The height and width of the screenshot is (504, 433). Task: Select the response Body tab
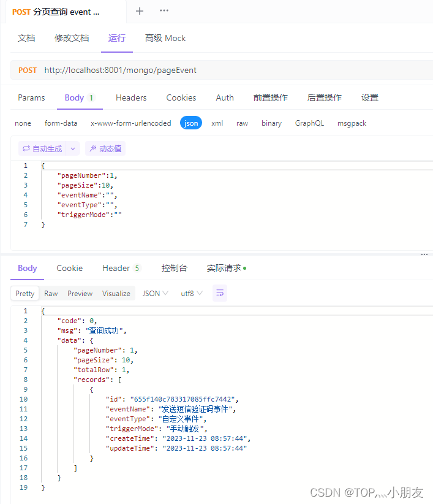click(x=28, y=268)
